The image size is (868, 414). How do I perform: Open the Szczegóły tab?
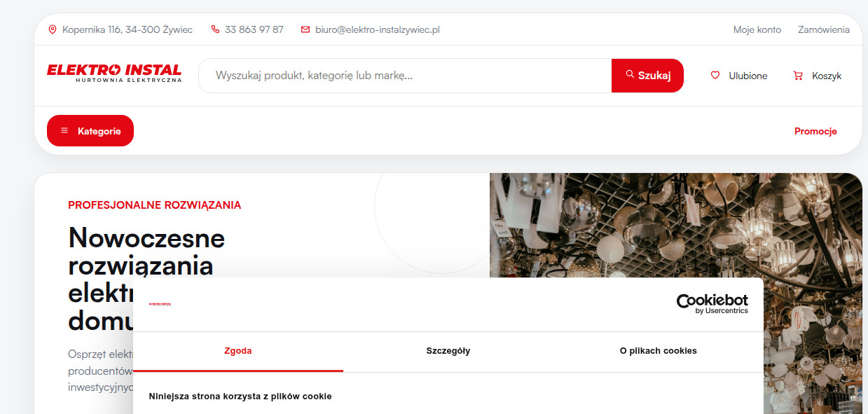click(448, 351)
